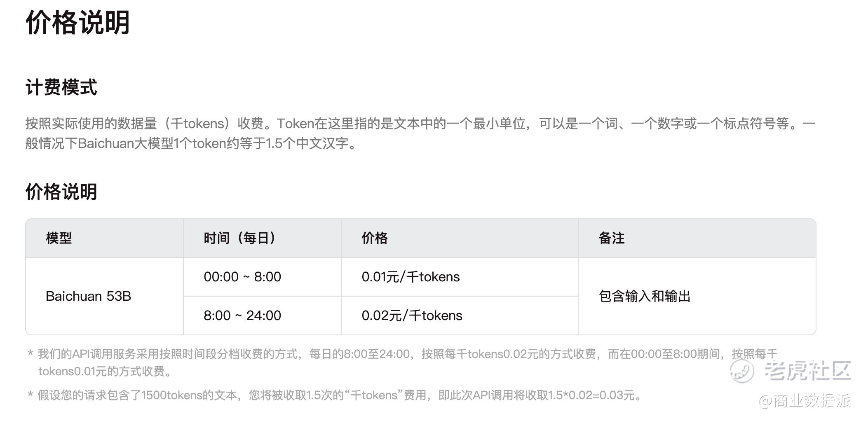Click the 老虎社区 watermark logo icon

(742, 370)
